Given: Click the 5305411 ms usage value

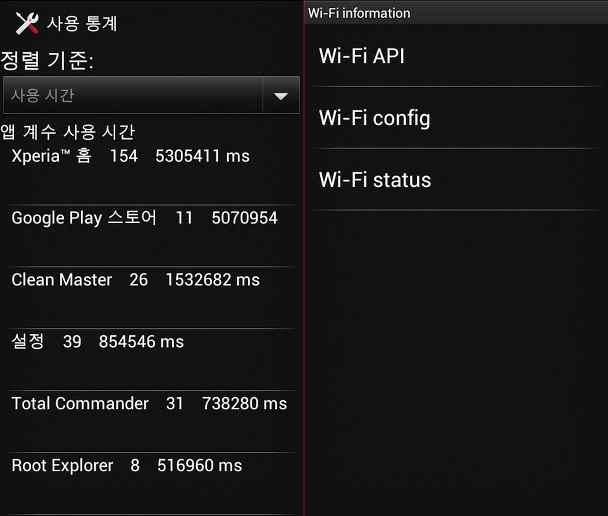Looking at the screenshot, I should pos(202,156).
